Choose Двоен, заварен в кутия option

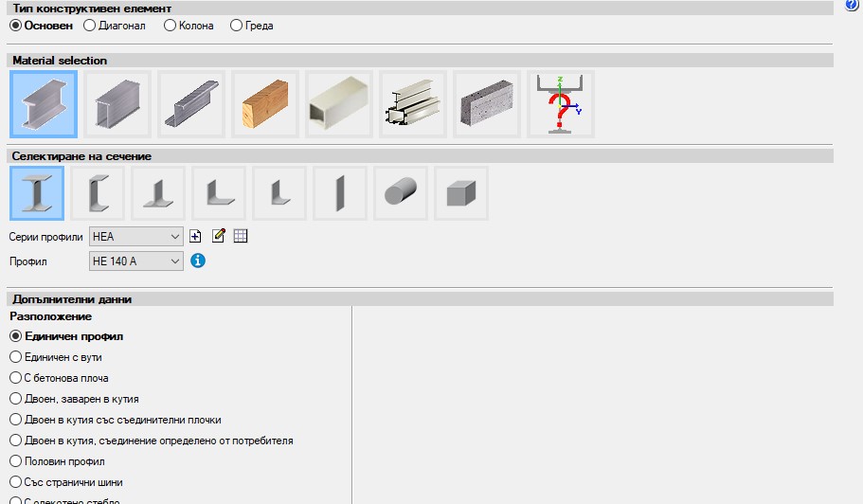pos(75,399)
